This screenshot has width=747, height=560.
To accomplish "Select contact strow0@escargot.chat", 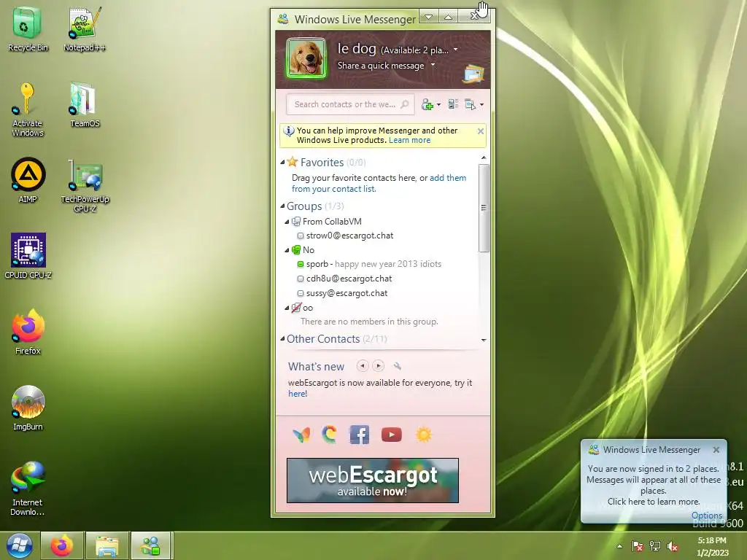I will pyautogui.click(x=349, y=236).
